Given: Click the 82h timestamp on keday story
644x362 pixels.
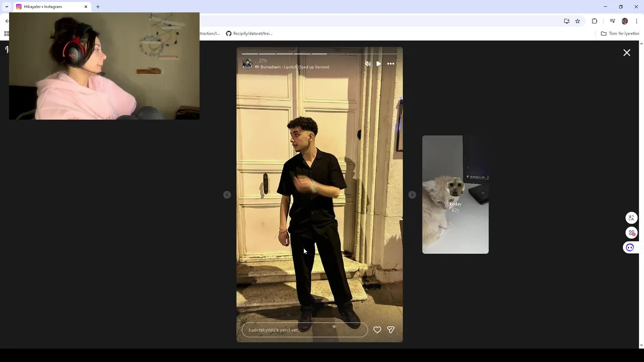Looking at the screenshot, I should tap(455, 210).
